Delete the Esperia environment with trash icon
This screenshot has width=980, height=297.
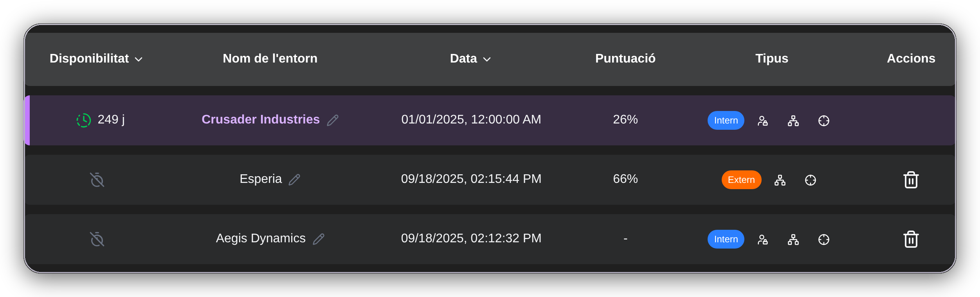point(911,180)
